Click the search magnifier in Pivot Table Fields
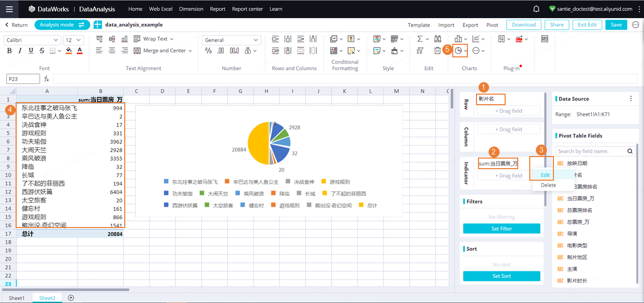This screenshot has width=644, height=303. coord(630,151)
